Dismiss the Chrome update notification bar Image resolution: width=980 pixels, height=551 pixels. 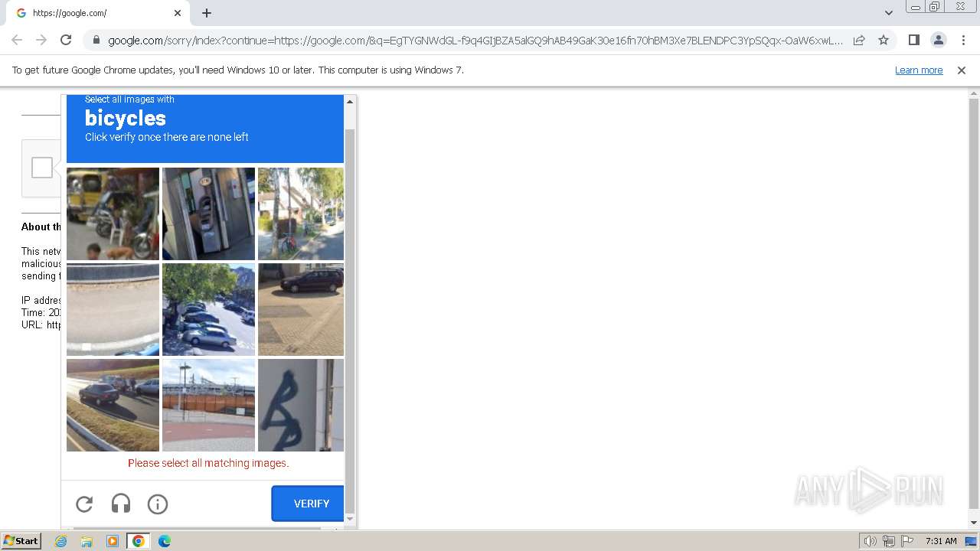point(962,70)
